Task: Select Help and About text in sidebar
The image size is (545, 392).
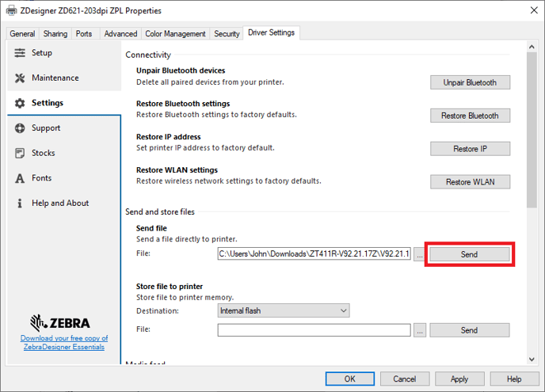Action: pyautogui.click(x=60, y=203)
